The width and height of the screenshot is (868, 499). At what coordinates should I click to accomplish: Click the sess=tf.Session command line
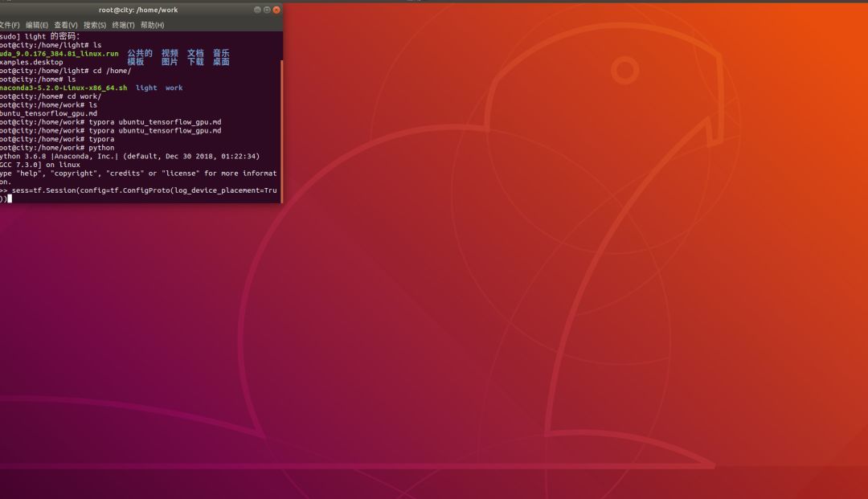click(x=143, y=190)
